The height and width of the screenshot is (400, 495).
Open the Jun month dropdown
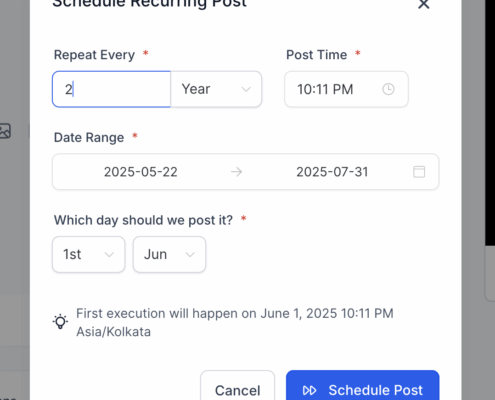tap(169, 255)
